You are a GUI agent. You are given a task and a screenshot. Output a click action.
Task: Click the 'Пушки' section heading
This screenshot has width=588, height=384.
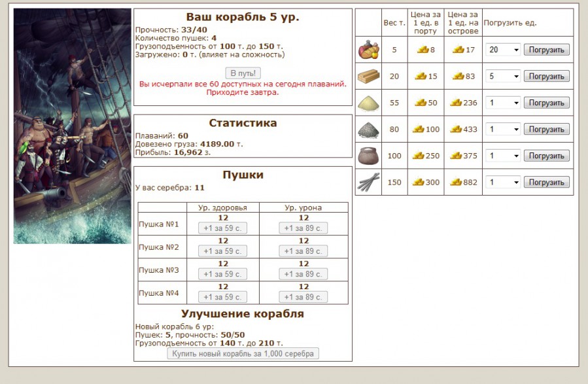(x=243, y=175)
